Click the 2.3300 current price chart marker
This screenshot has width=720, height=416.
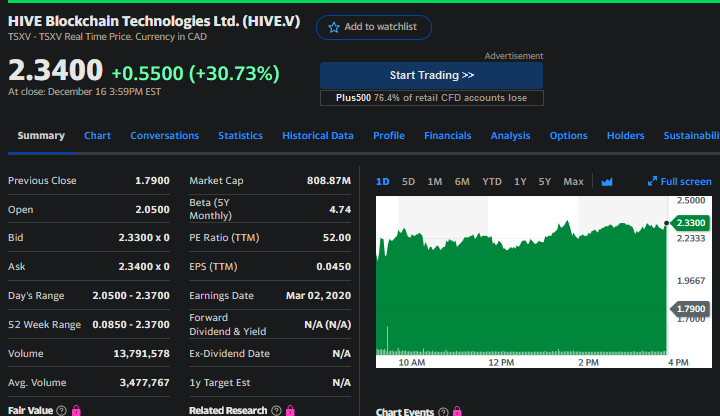(x=690, y=222)
